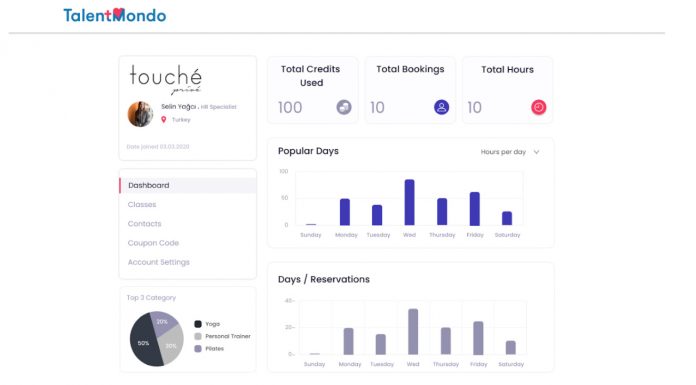
Task: Open the Coupon Code page
Action: [x=153, y=243]
